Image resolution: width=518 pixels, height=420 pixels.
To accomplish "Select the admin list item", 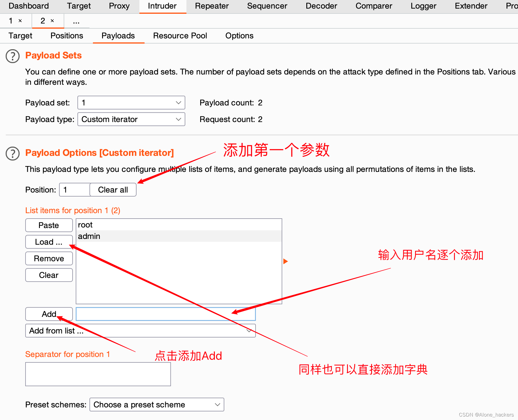I will (x=179, y=236).
